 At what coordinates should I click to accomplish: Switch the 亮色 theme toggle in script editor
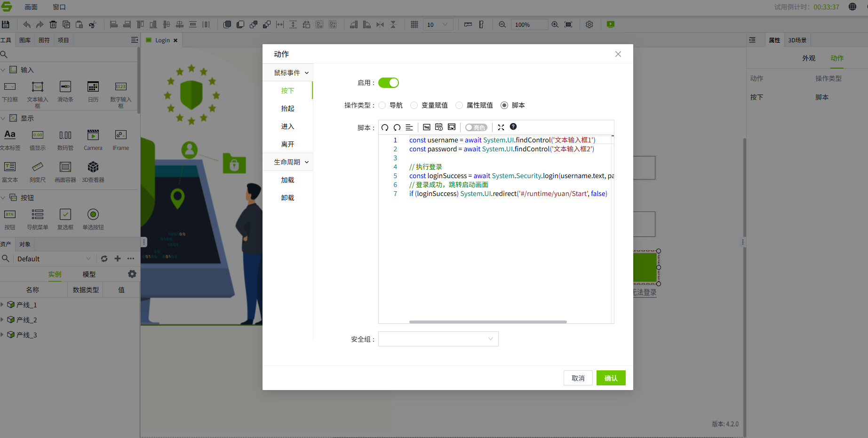(x=476, y=127)
